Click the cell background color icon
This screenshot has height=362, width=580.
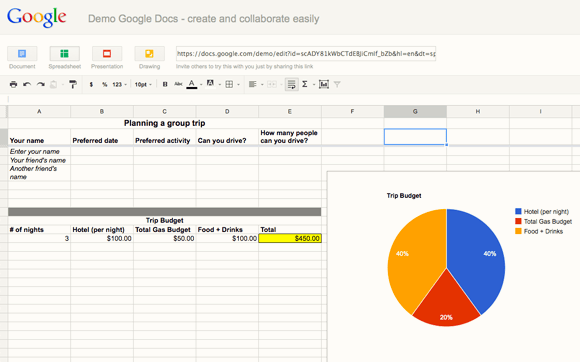(x=210, y=84)
